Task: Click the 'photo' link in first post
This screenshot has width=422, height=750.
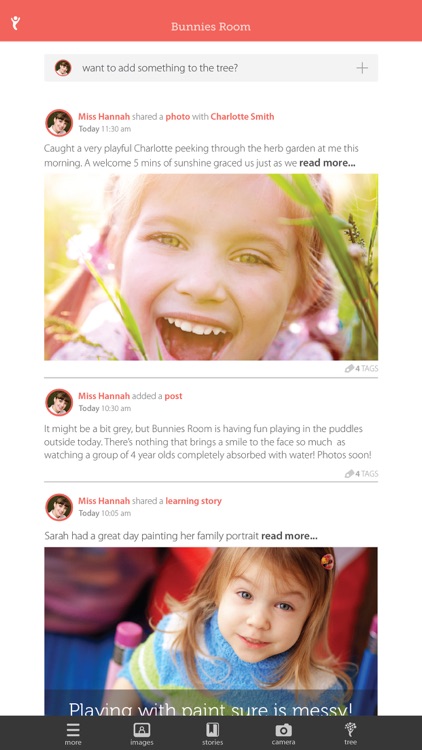Action: [178, 117]
